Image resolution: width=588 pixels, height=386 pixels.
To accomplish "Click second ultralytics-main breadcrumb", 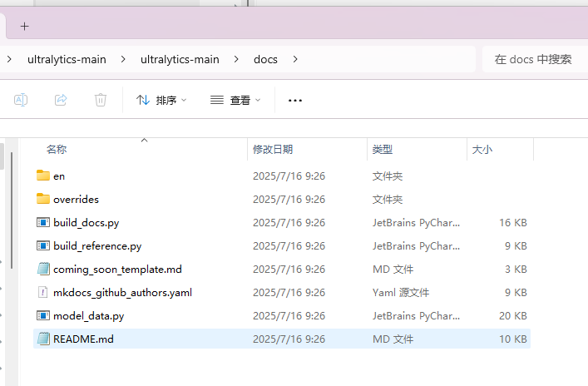I will (180, 59).
